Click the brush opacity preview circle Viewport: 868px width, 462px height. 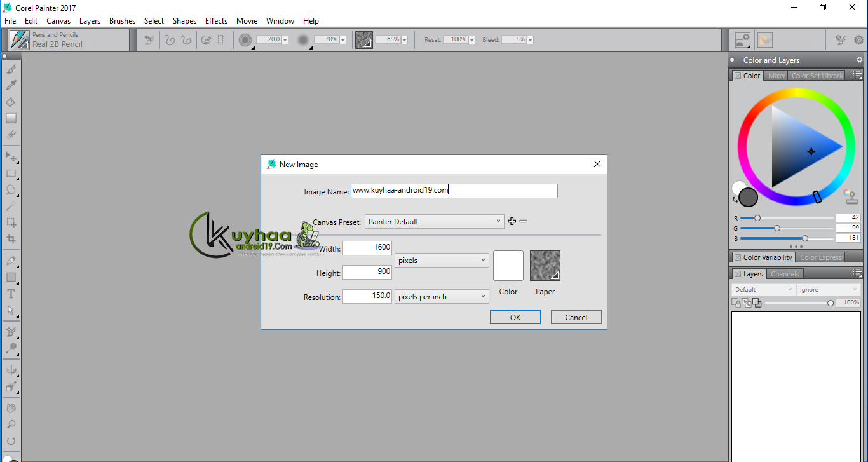(x=303, y=40)
